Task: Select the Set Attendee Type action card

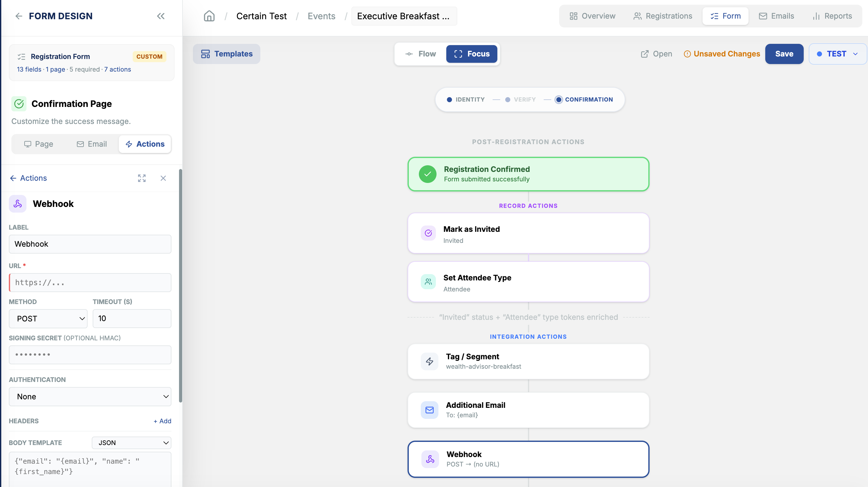Action: [x=528, y=282]
